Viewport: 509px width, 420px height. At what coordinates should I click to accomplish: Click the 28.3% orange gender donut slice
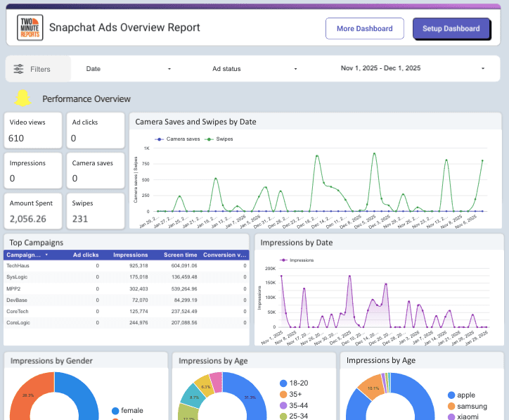28,395
